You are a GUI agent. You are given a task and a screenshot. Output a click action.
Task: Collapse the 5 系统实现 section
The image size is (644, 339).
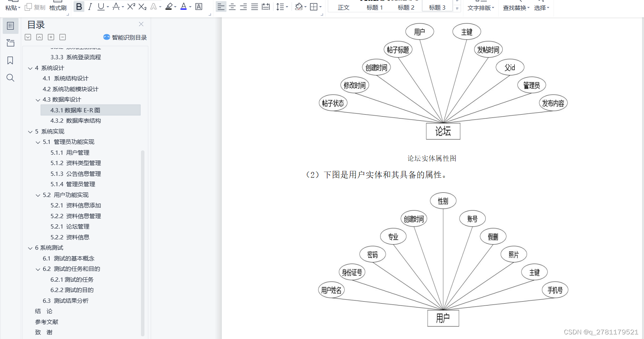tap(30, 132)
